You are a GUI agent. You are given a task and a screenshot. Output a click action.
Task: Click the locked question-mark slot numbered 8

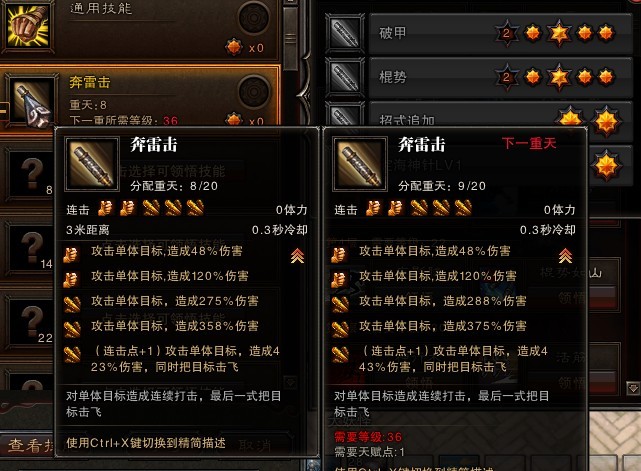(31, 175)
